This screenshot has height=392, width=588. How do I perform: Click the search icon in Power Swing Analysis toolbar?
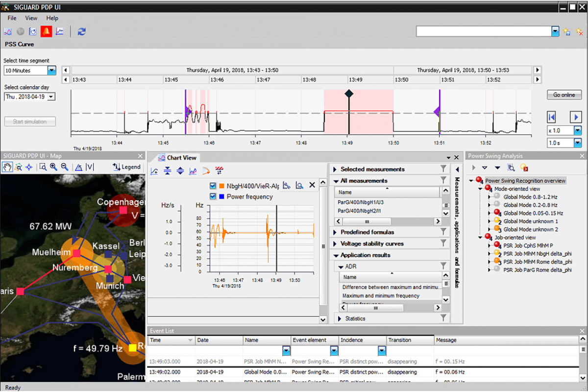coord(511,168)
